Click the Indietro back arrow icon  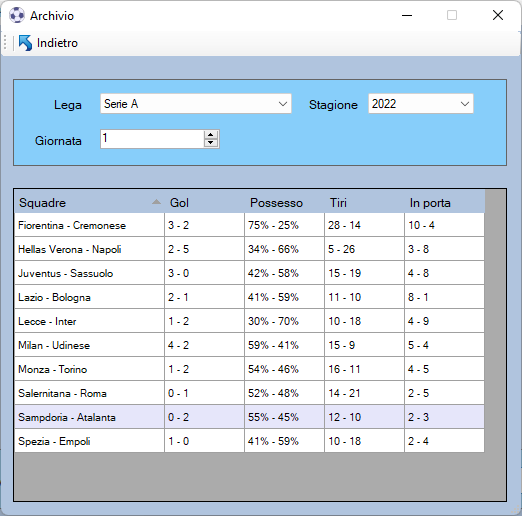click(25, 43)
